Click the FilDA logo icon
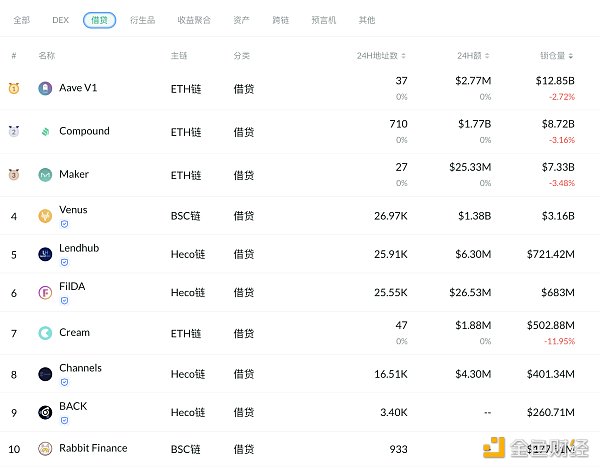600x469 pixels. click(45, 293)
